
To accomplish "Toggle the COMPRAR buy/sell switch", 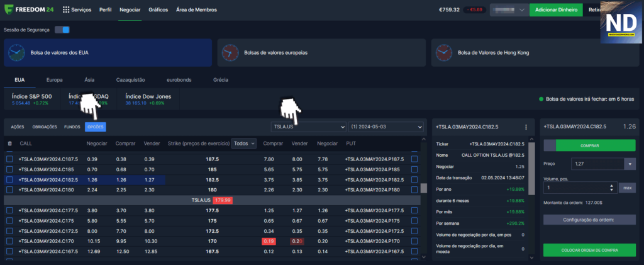I will (x=589, y=145).
